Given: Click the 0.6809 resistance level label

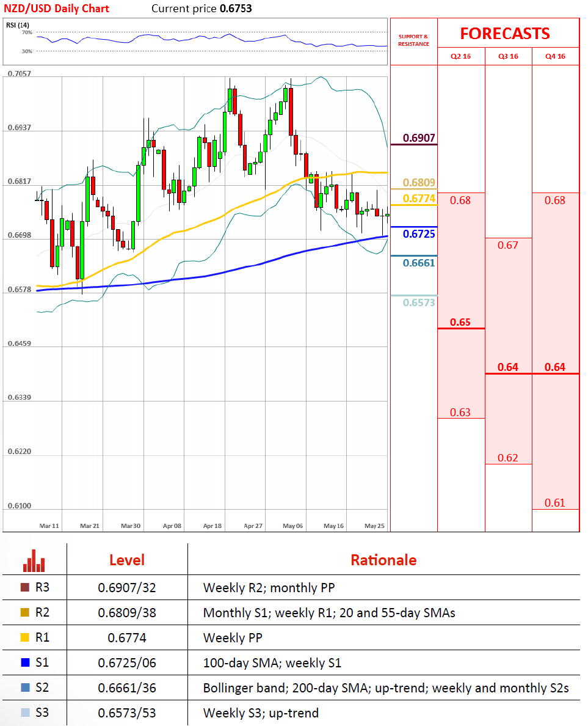Looking at the screenshot, I should pos(419,183).
